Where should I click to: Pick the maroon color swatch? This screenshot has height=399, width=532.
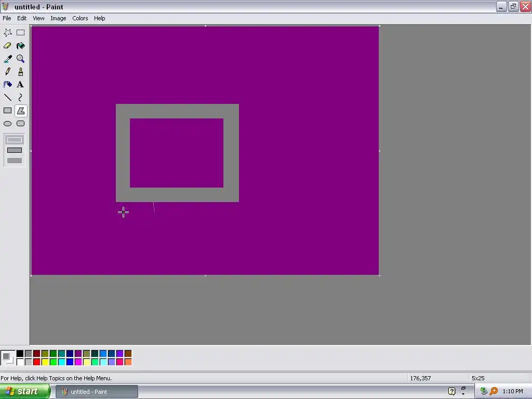37,354
